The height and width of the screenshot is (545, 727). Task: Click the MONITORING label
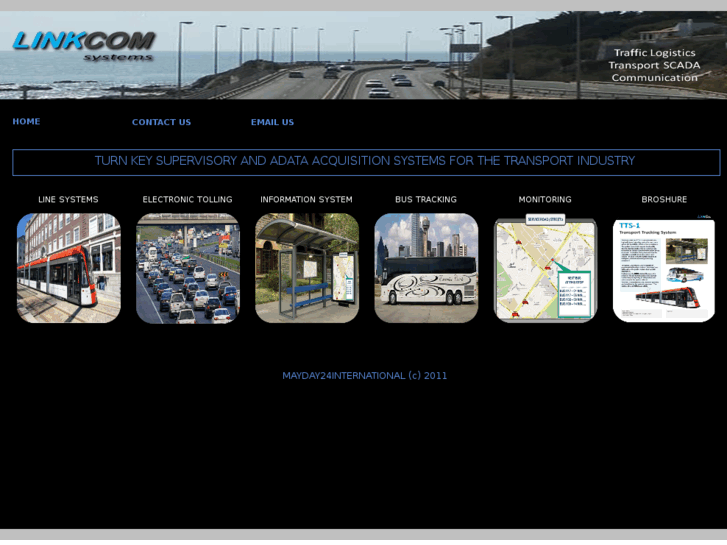[x=545, y=199]
